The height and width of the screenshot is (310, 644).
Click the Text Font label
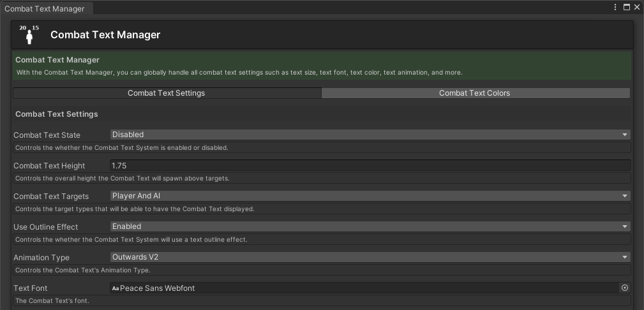coord(31,288)
